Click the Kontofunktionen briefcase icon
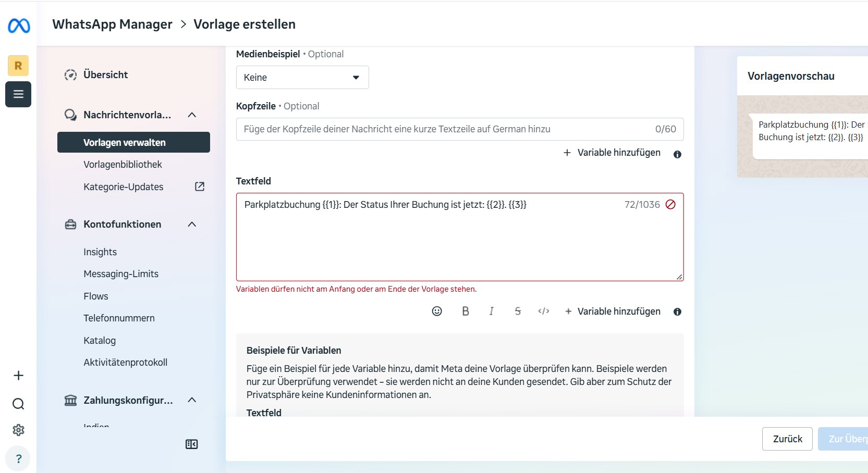Image resolution: width=868 pixels, height=473 pixels. click(70, 224)
